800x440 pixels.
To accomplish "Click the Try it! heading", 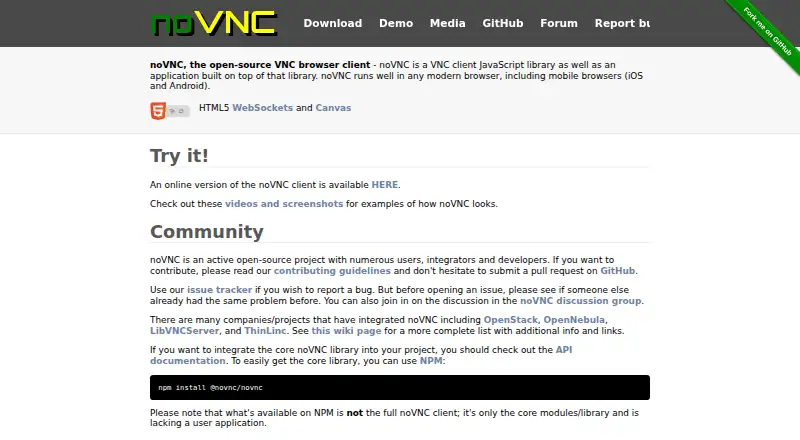I will coord(179,156).
